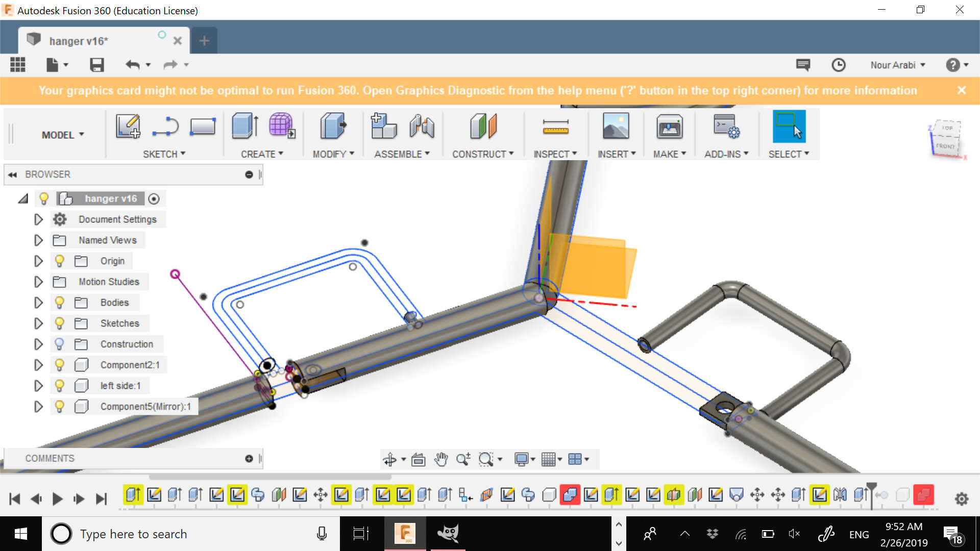Open the INSPECT menu
This screenshot has width=980, height=551.
coord(555,154)
